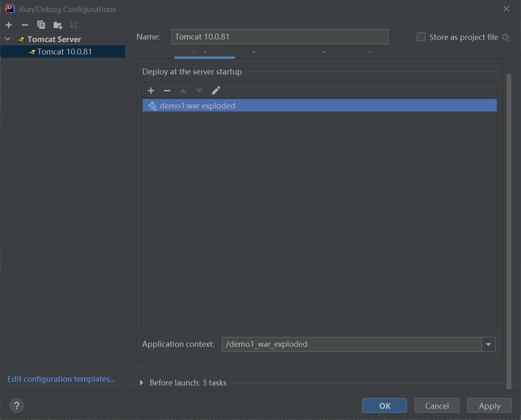This screenshot has height=420, width=521.
Task: Confirm the dialog with OK
Action: [x=385, y=406]
